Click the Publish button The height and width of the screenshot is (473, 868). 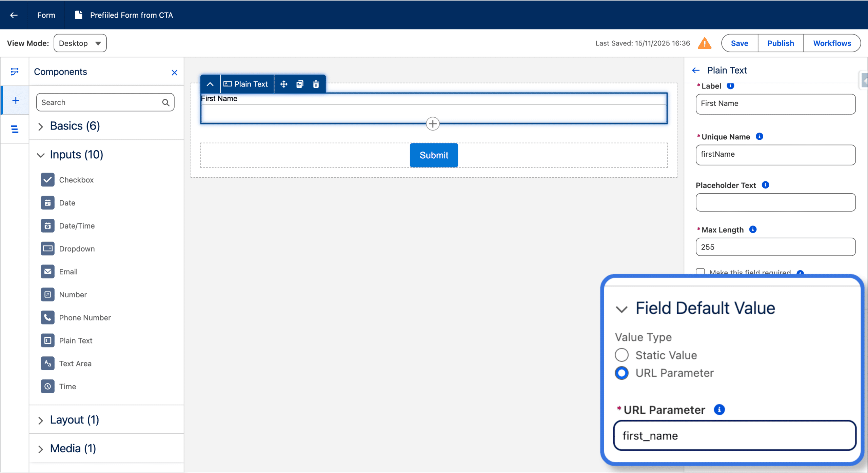(x=781, y=43)
